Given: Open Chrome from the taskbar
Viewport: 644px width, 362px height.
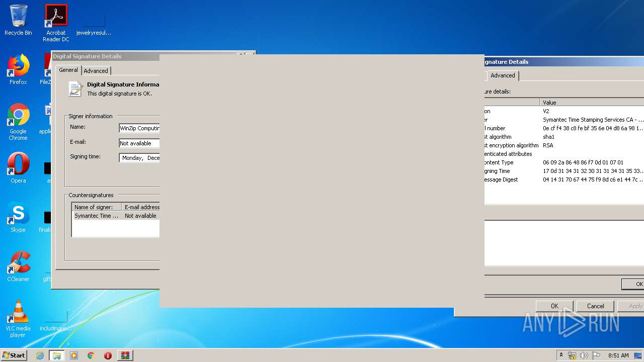Looking at the screenshot, I should [x=91, y=355].
